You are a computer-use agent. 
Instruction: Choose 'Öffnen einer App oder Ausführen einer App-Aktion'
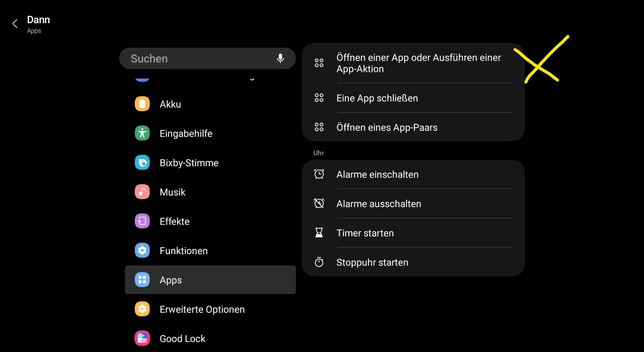pyautogui.click(x=413, y=63)
